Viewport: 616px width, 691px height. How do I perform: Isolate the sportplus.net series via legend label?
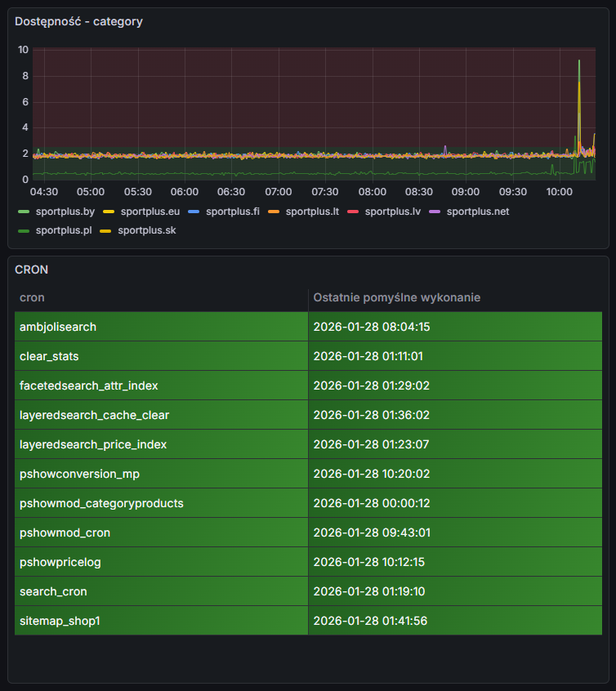(x=477, y=212)
